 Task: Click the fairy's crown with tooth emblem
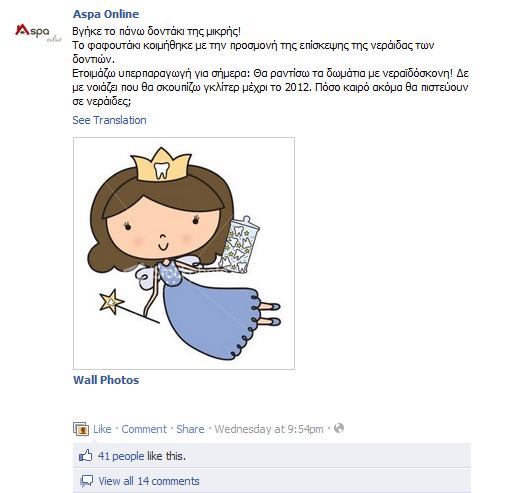[161, 165]
